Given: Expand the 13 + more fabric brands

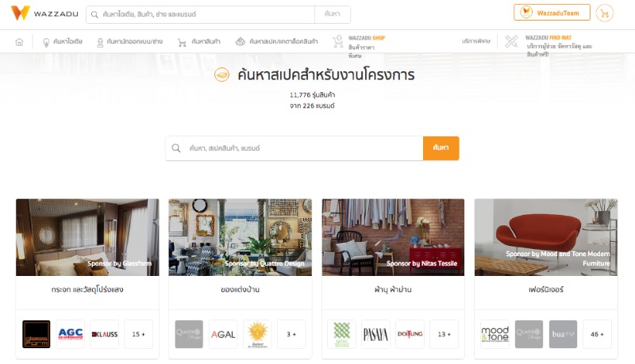Looking at the screenshot, I should (444, 334).
